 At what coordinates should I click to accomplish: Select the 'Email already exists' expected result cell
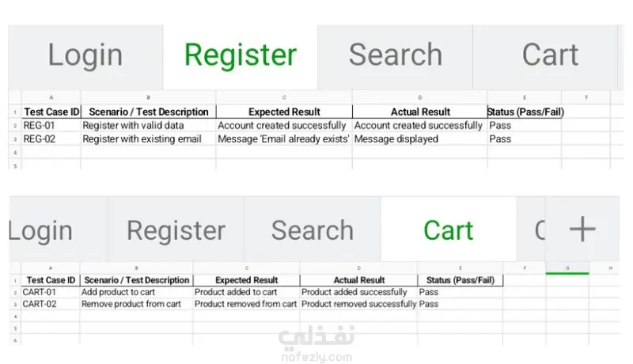(x=284, y=139)
